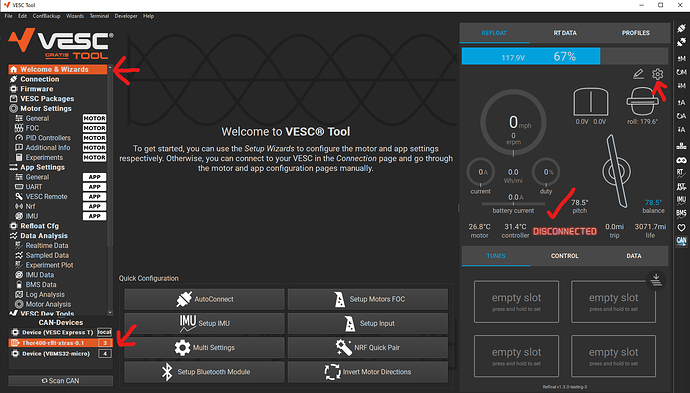
Task: Click Invert Motor Directions
Action: pyautogui.click(x=368, y=372)
